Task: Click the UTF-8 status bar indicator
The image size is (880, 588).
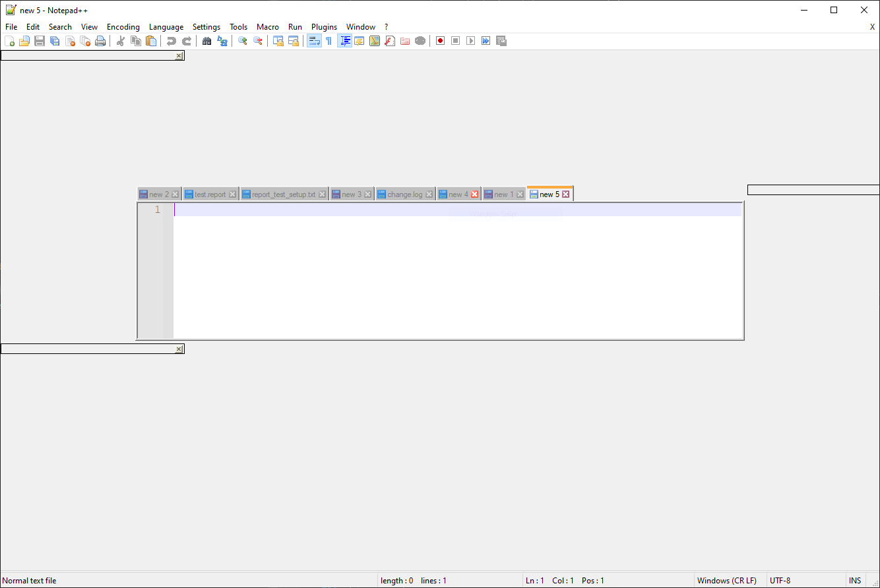Action: point(780,580)
